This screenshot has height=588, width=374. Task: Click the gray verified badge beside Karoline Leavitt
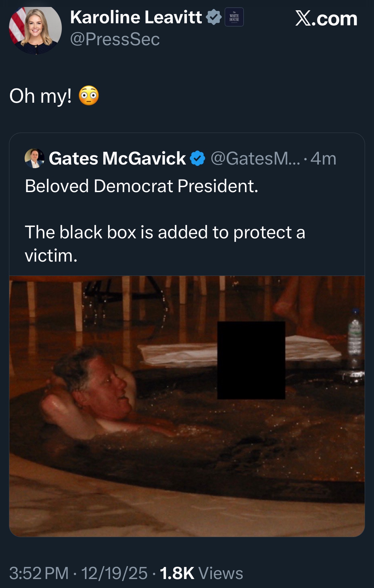pyautogui.click(x=214, y=17)
